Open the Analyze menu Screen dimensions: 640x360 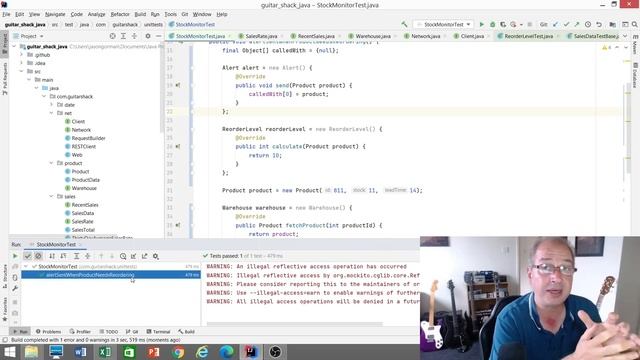(x=96, y=14)
